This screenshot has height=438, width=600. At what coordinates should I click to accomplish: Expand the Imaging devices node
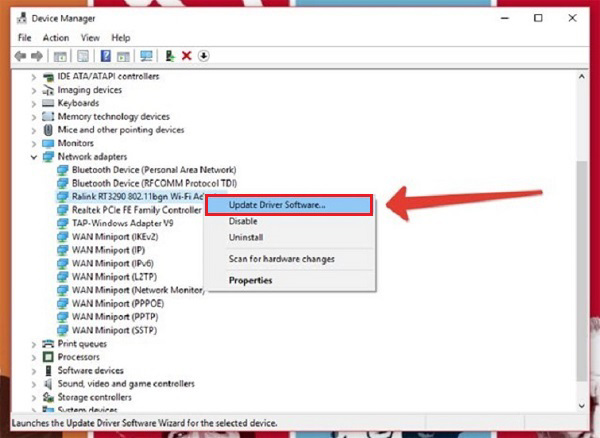point(34,90)
